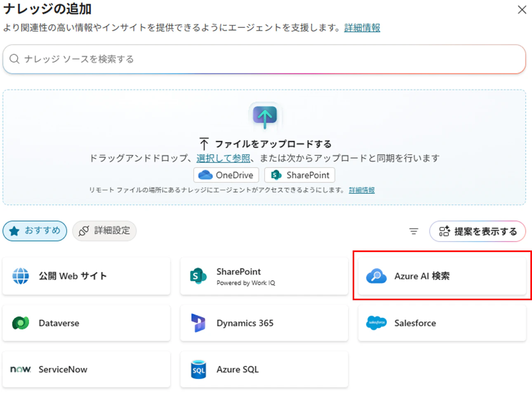Select the Dataverse knowledge source

(87, 323)
